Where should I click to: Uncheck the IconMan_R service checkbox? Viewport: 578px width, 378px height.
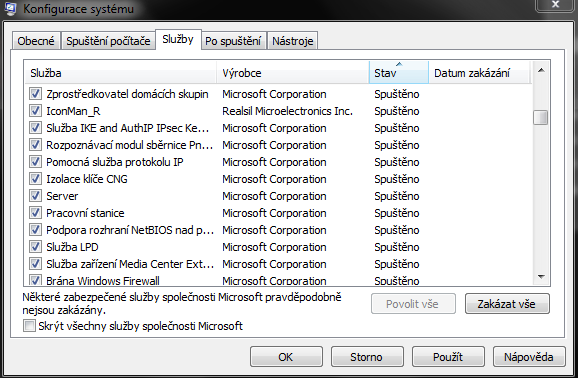[x=35, y=111]
